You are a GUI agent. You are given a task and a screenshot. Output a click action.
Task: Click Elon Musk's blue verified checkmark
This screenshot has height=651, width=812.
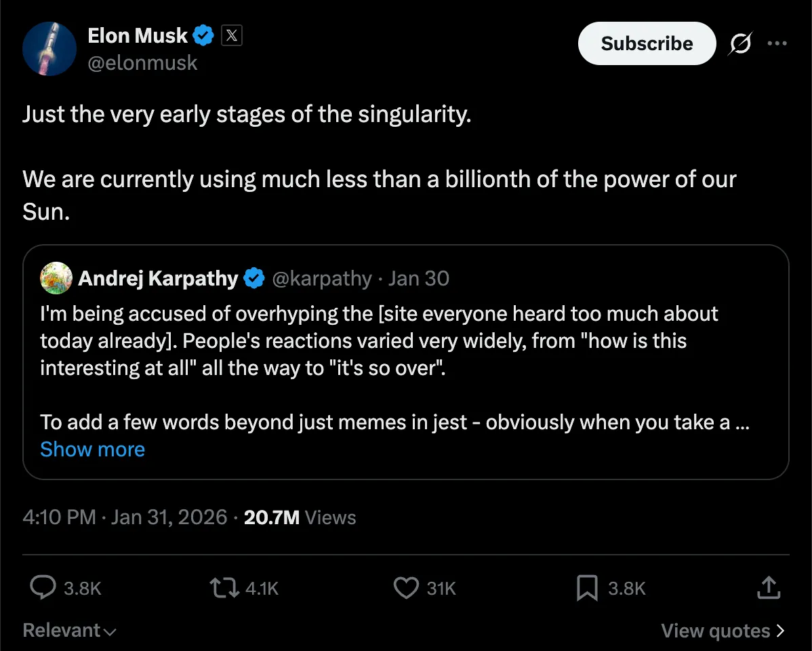coord(204,36)
